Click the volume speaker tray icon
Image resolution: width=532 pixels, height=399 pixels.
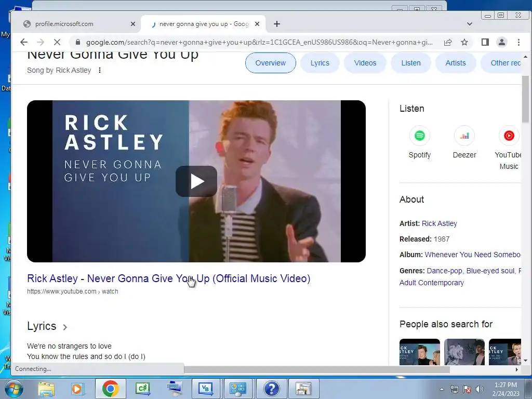click(480, 389)
